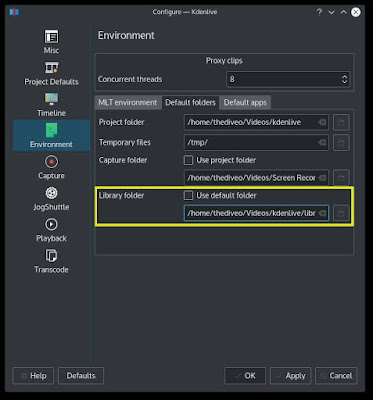The height and width of the screenshot is (400, 373).
Task: Browse for the Capture folder
Action: coord(341,178)
